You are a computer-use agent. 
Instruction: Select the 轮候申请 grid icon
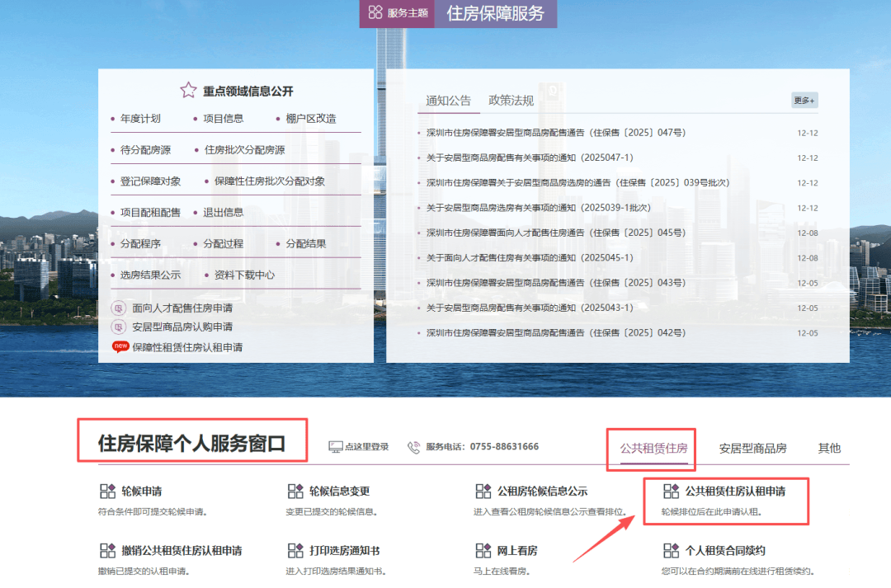pyautogui.click(x=107, y=490)
